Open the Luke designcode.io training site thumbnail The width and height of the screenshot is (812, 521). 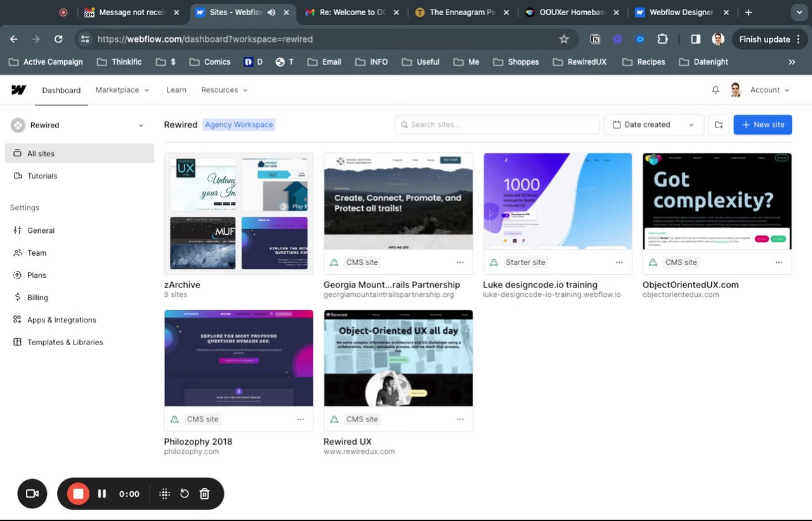558,201
